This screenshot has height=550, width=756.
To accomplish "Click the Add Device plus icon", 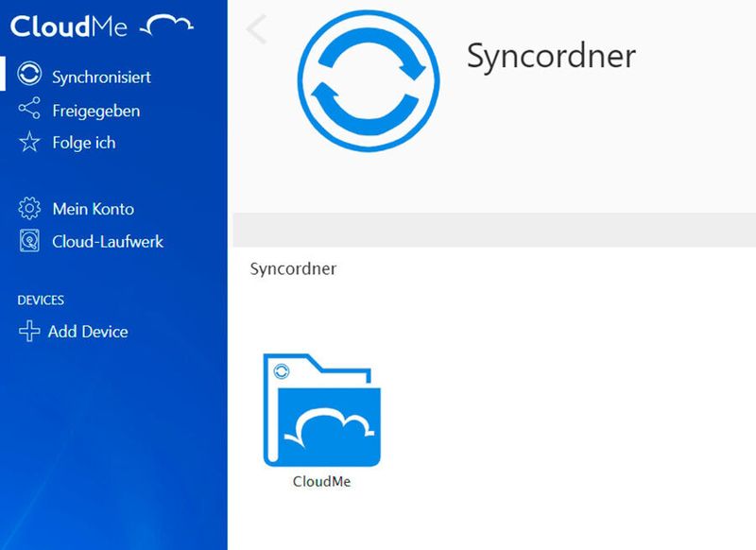I will [29, 331].
